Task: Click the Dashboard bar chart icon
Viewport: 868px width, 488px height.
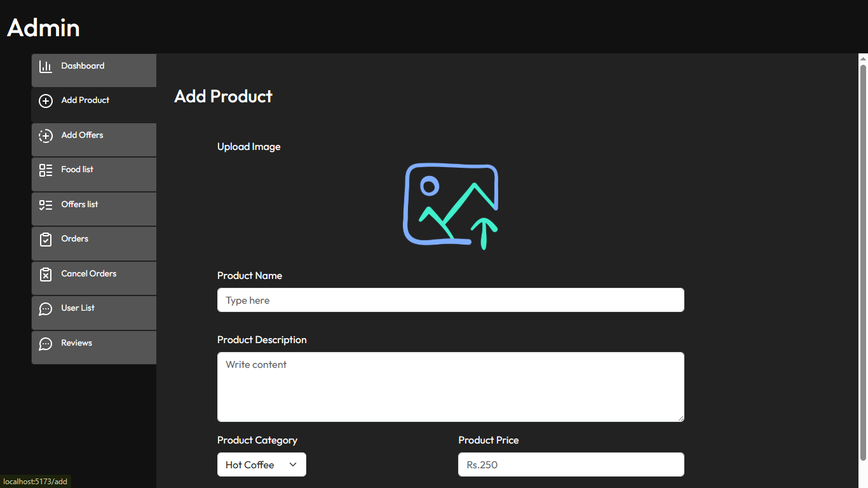Action: (46, 67)
